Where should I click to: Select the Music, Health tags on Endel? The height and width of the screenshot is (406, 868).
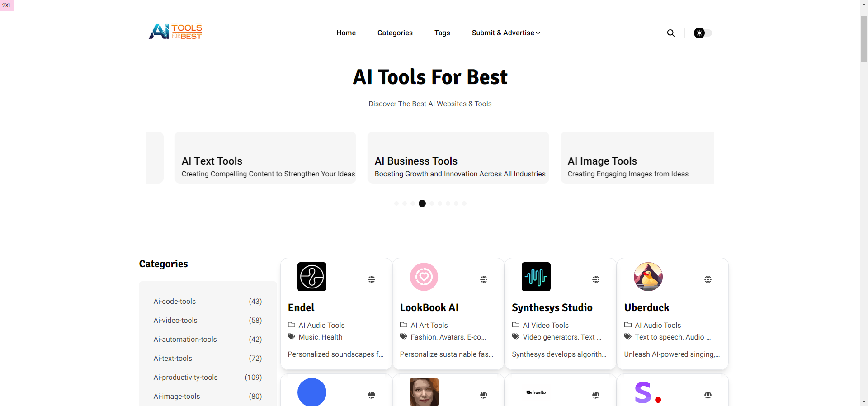[321, 337]
